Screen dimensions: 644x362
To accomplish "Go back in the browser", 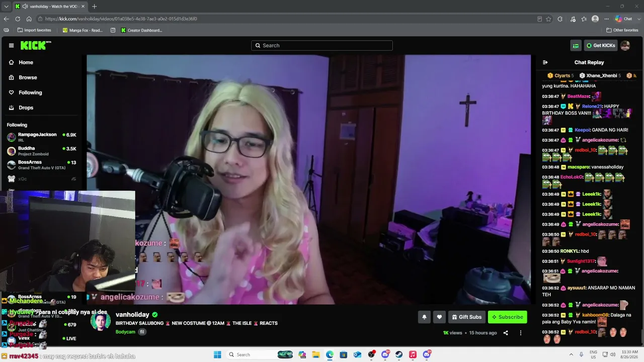I will point(6,19).
